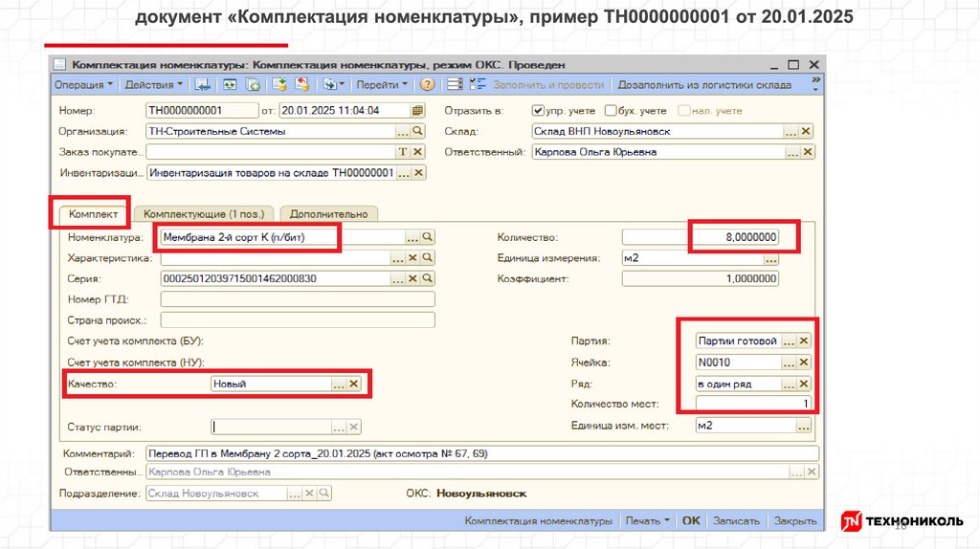The image size is (980, 549).
Task: Toggle the упр. учете checkbox
Action: coord(538,111)
